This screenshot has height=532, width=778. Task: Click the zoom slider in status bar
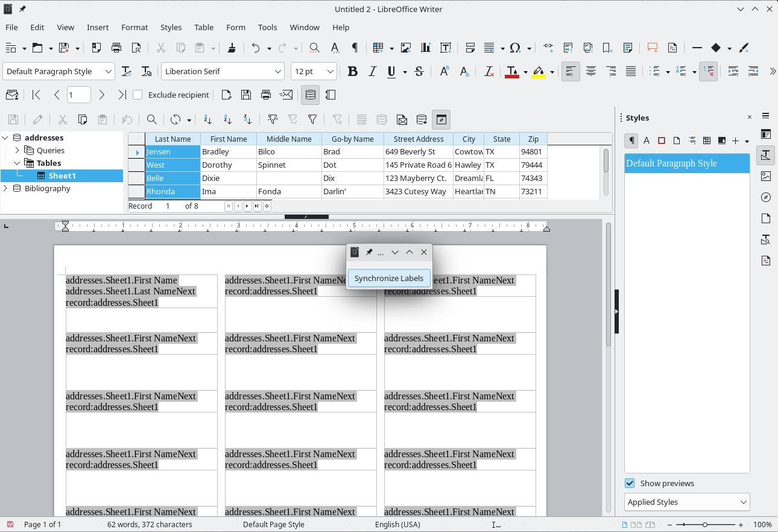pyautogui.click(x=704, y=525)
